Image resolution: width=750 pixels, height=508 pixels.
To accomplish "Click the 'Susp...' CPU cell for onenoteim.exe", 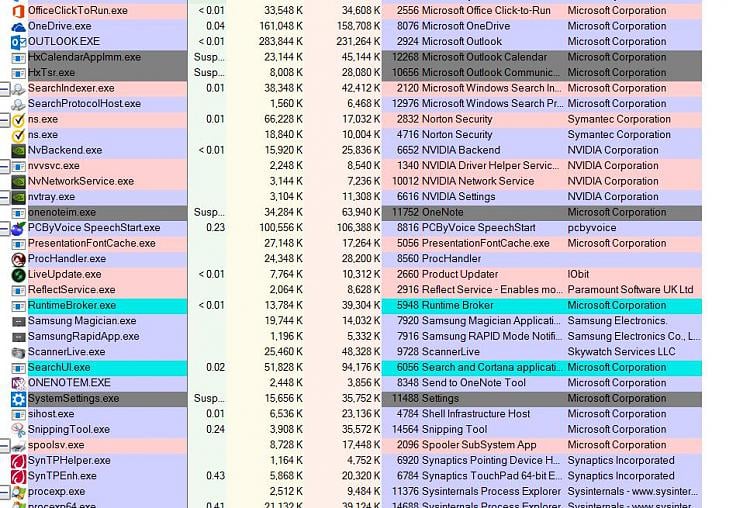I will coord(209,212).
